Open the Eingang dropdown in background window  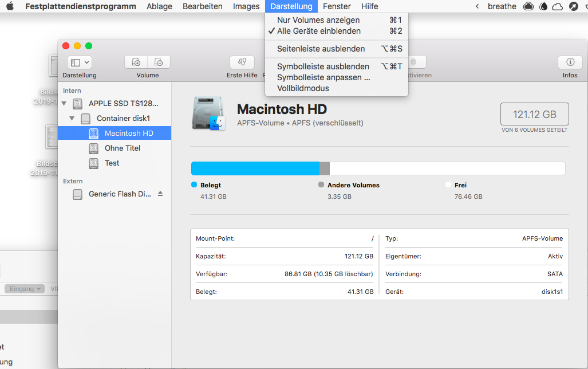click(x=25, y=289)
